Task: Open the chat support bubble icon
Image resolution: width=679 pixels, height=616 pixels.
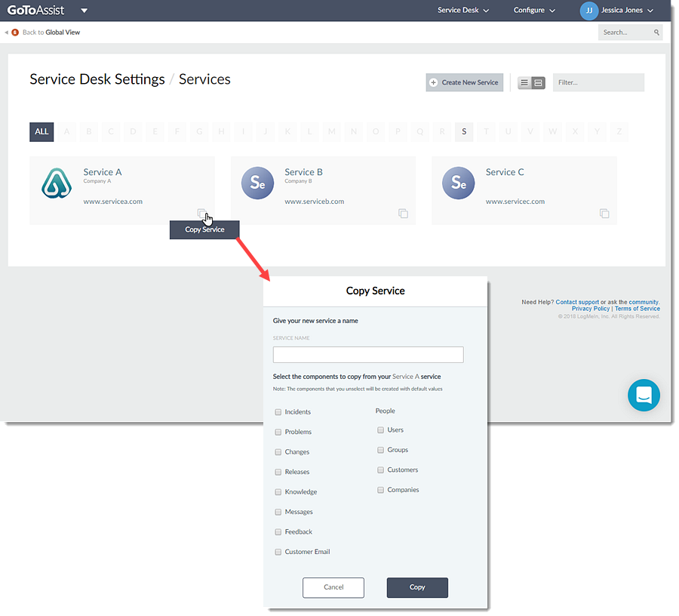Action: pos(644,395)
